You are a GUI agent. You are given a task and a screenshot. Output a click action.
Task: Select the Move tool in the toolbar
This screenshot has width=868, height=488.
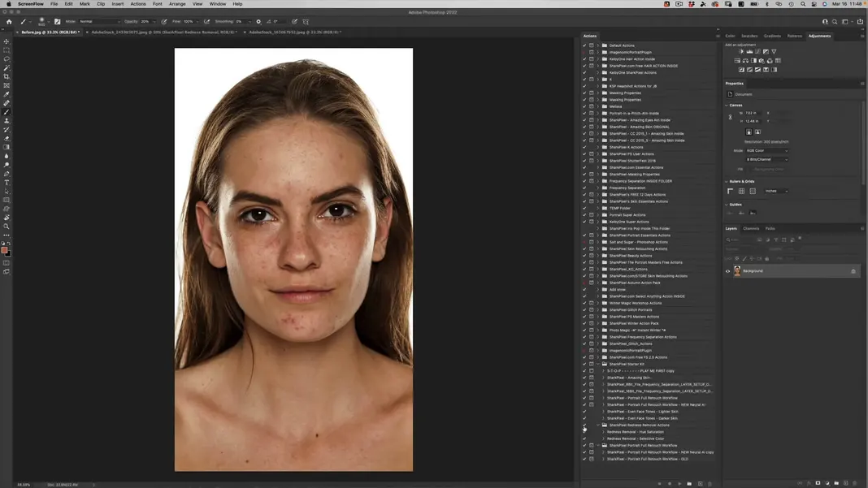[x=7, y=41]
